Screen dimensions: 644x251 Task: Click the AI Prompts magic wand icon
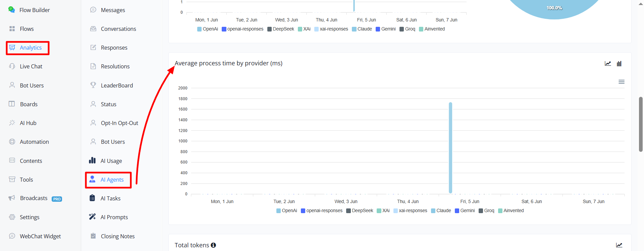92,217
